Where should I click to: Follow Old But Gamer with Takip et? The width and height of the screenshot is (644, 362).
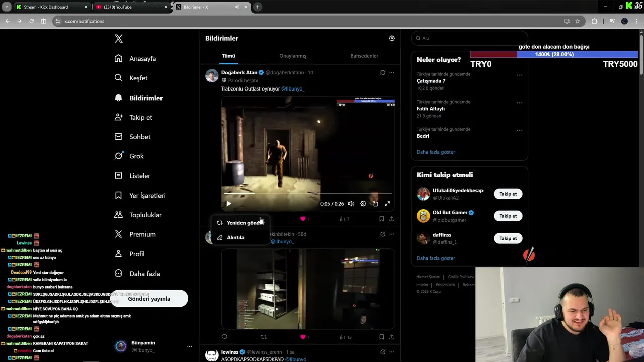pos(508,216)
